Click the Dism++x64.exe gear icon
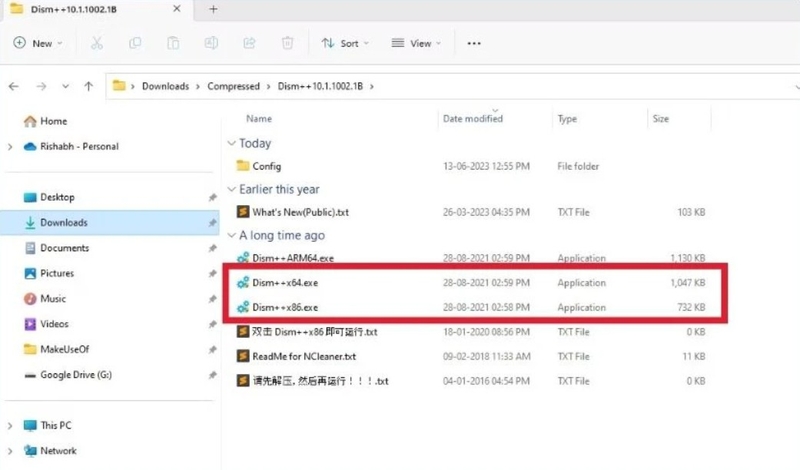 click(x=243, y=282)
